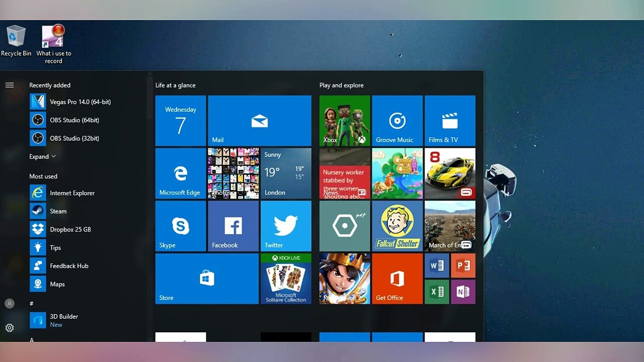Open the Weather tile for London

286,173
